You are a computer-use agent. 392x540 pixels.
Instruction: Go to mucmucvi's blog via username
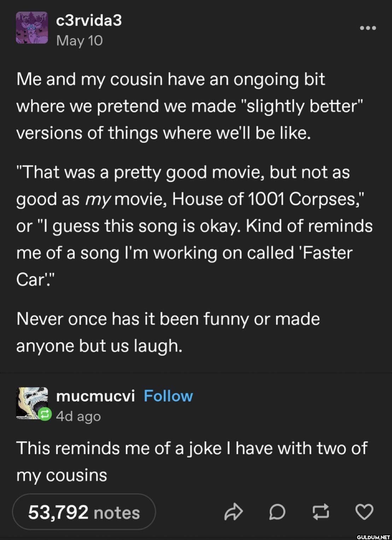tap(95, 396)
